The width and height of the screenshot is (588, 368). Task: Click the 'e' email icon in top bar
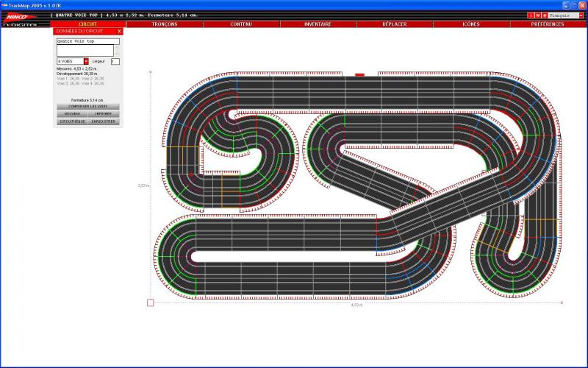[x=545, y=15]
